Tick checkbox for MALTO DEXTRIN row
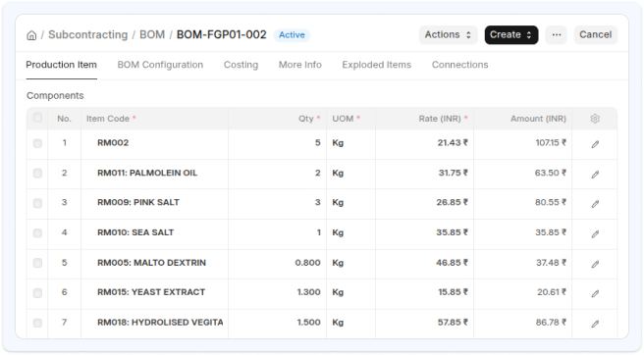The width and height of the screenshot is (644, 355). tap(37, 263)
